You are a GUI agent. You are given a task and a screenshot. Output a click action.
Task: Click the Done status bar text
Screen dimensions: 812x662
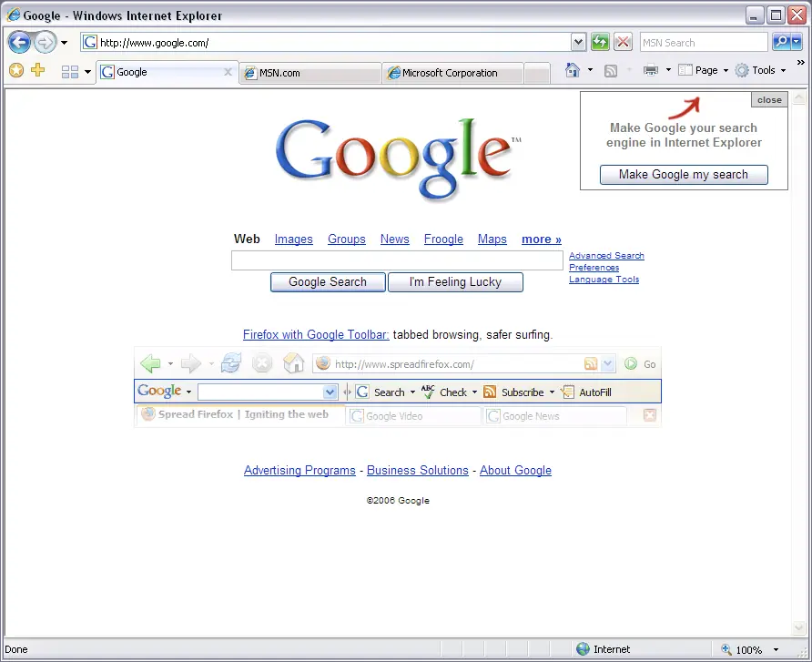(x=16, y=649)
